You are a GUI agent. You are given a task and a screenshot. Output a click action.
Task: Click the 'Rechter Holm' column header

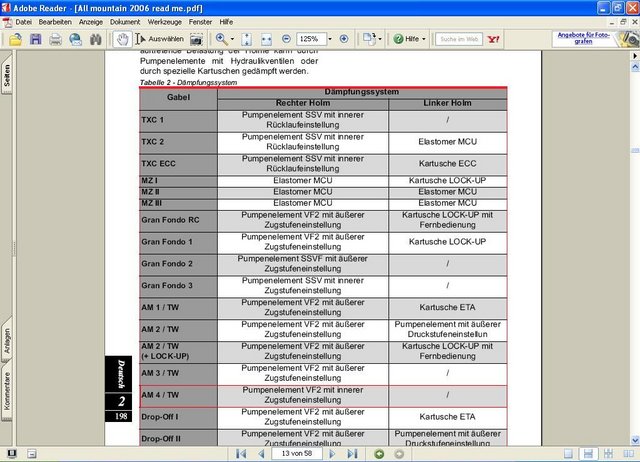302,103
